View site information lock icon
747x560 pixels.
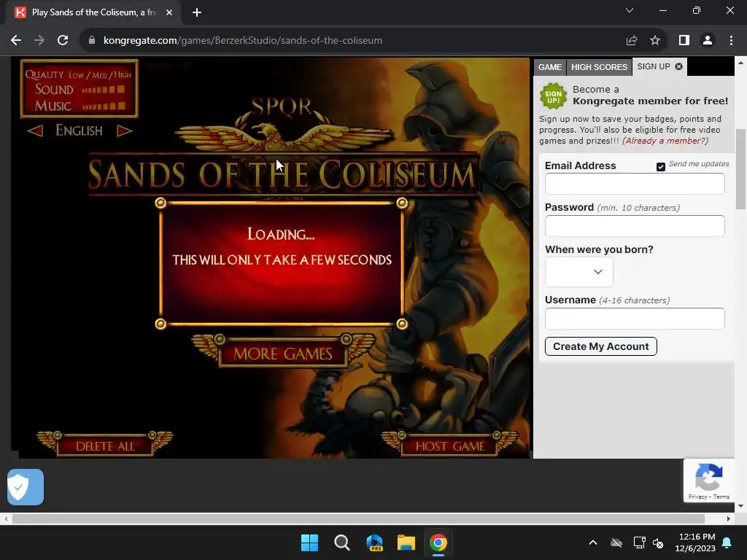tap(92, 41)
